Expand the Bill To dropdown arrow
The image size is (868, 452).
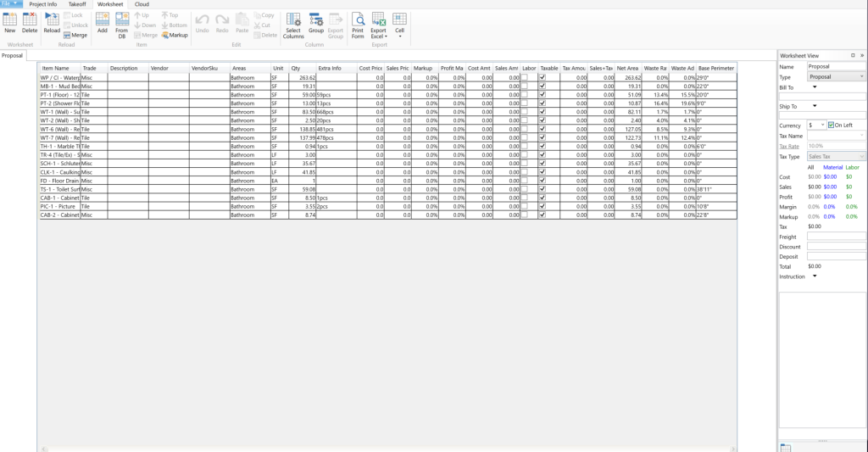click(815, 86)
